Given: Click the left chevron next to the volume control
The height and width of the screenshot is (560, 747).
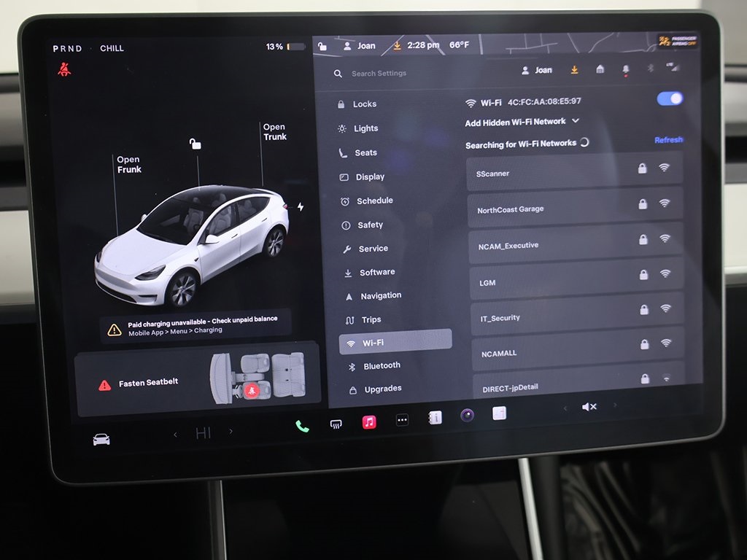Looking at the screenshot, I should pyautogui.click(x=565, y=406).
